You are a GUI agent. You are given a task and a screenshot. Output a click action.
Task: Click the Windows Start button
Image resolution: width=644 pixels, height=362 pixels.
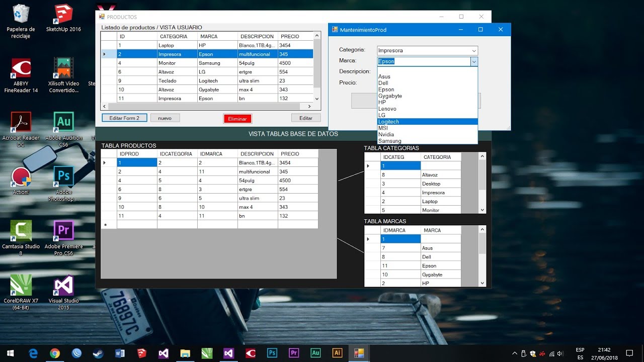11,353
